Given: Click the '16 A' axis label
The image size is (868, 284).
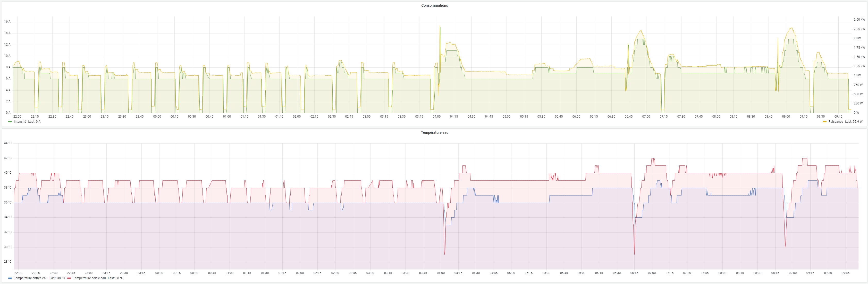Looking at the screenshot, I should coord(7,22).
